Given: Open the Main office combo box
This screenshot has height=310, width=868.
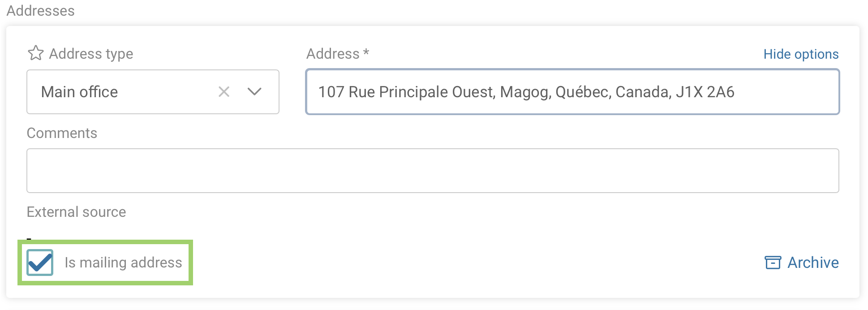Looking at the screenshot, I should 153,92.
